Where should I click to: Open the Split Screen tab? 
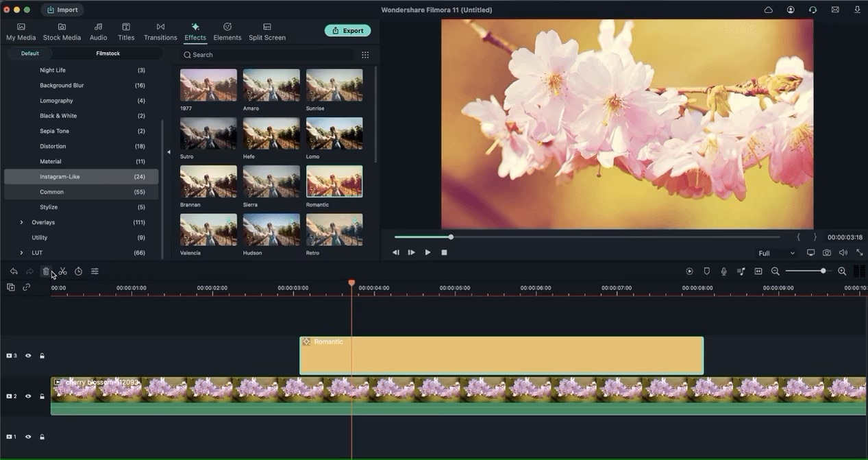pyautogui.click(x=267, y=32)
